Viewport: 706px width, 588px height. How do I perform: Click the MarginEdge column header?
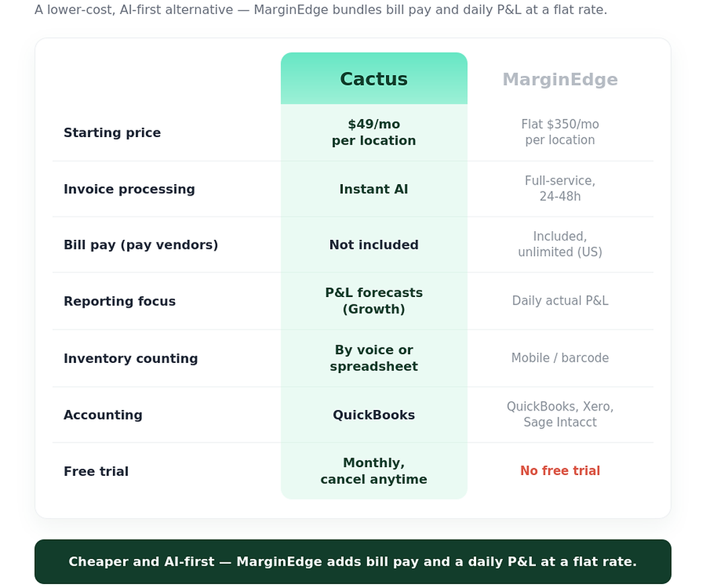pos(560,79)
